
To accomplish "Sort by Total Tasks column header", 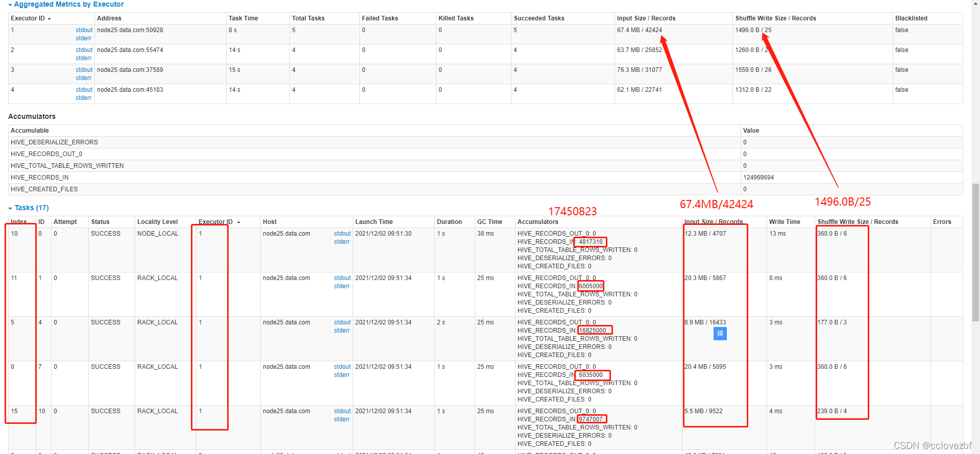I will tap(308, 18).
